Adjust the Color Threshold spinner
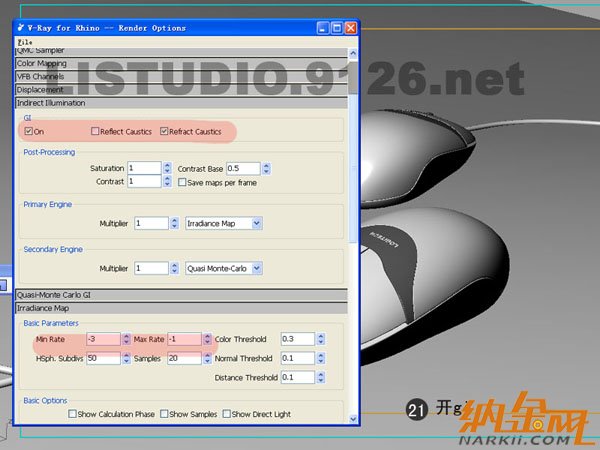The image size is (600, 450). tap(321, 339)
